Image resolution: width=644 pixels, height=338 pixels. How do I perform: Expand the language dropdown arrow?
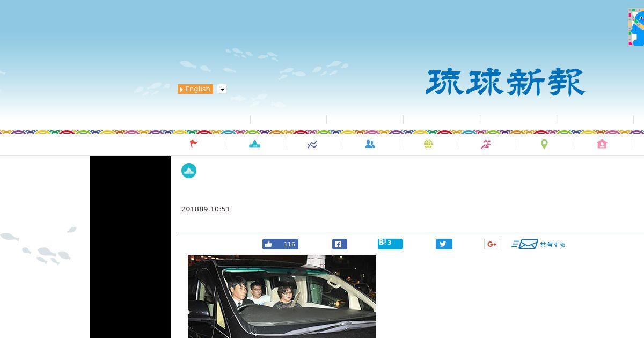click(222, 89)
